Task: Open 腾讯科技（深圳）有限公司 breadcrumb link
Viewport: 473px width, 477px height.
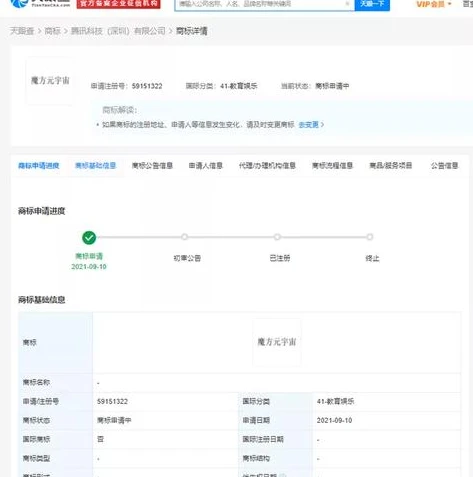Action: pyautogui.click(x=118, y=31)
